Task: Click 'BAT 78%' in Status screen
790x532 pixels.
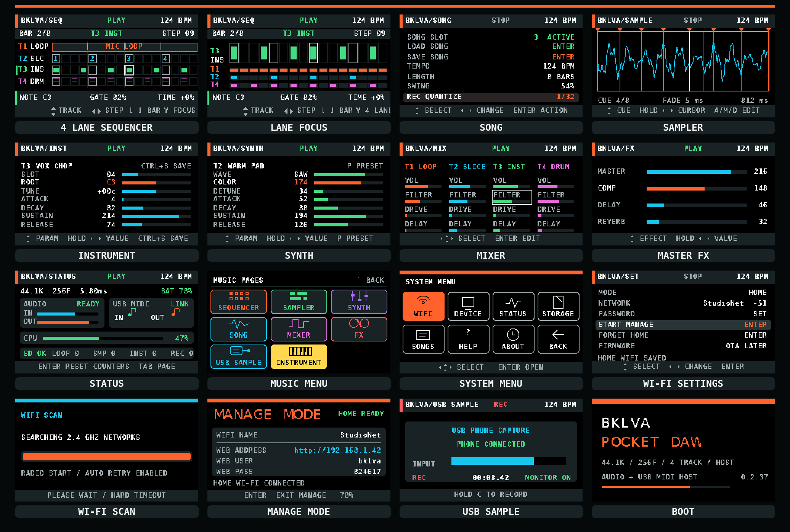Action: 177,291
